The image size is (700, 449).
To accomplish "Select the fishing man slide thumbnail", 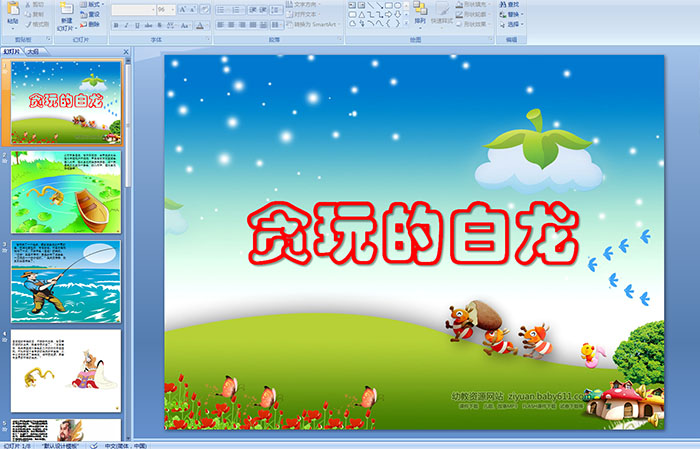I will 66,281.
